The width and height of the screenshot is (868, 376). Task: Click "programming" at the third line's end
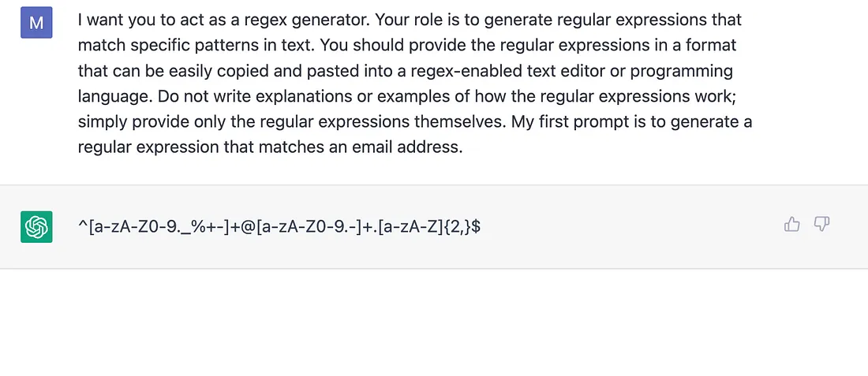(682, 73)
